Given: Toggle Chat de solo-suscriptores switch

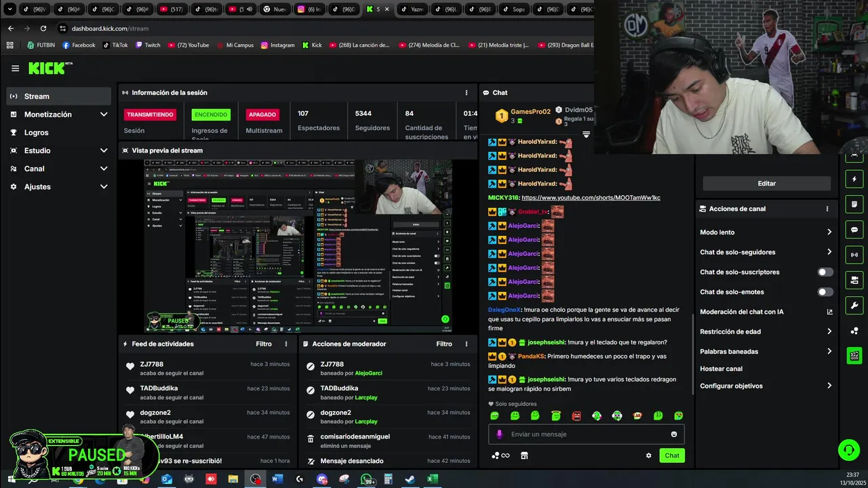Looking at the screenshot, I should (825, 272).
